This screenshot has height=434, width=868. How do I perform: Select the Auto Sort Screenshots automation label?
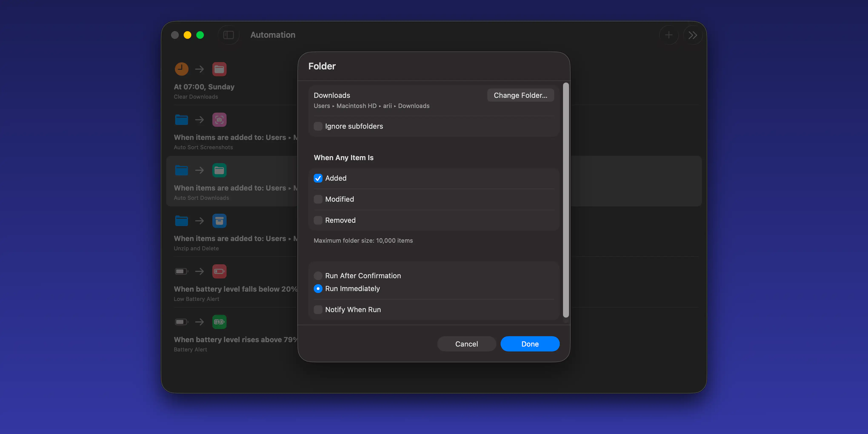click(203, 147)
